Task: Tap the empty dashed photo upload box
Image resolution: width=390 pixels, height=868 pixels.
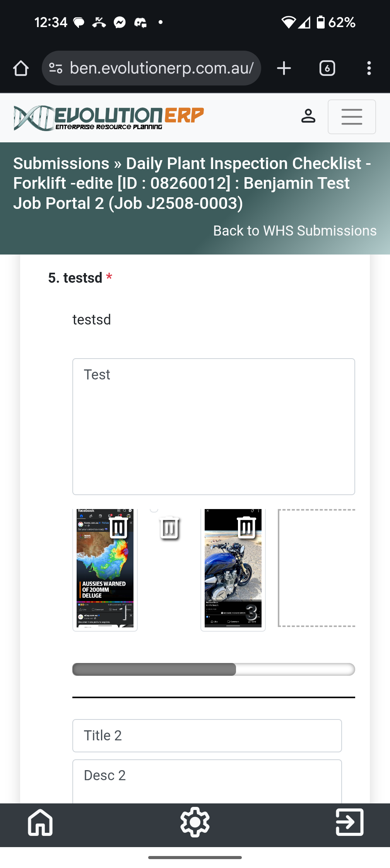Action: 316,568
